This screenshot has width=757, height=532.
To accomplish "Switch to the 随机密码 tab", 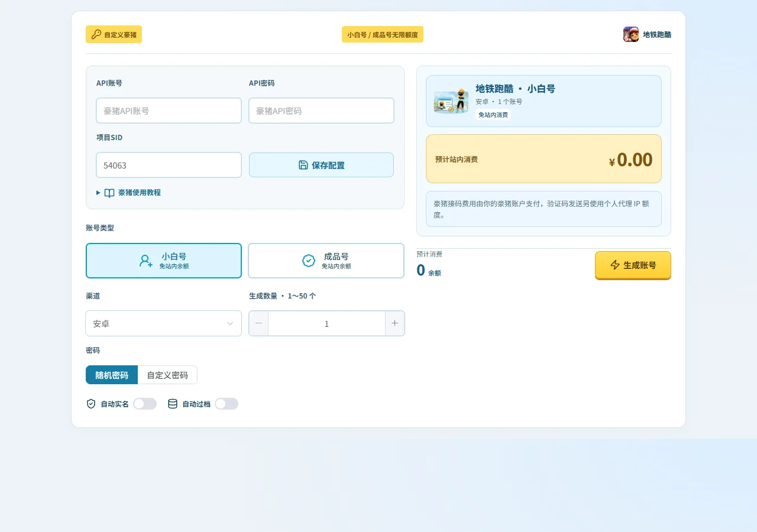I will click(112, 375).
